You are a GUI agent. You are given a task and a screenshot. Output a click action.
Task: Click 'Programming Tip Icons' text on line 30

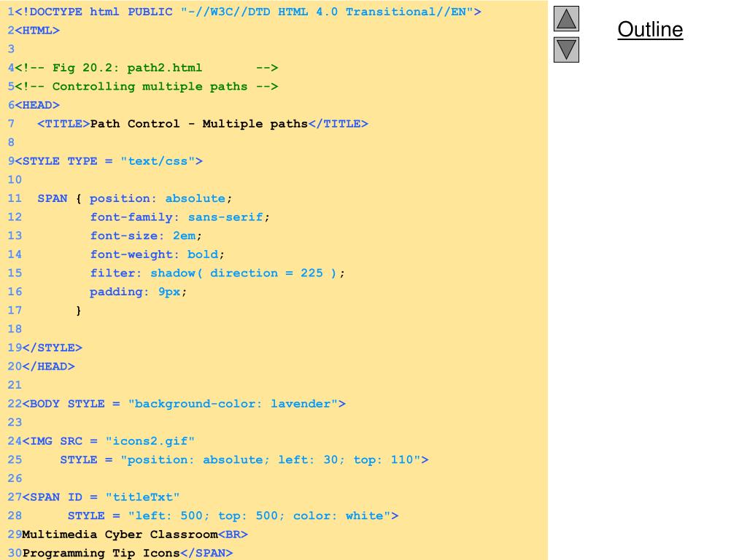(x=101, y=553)
